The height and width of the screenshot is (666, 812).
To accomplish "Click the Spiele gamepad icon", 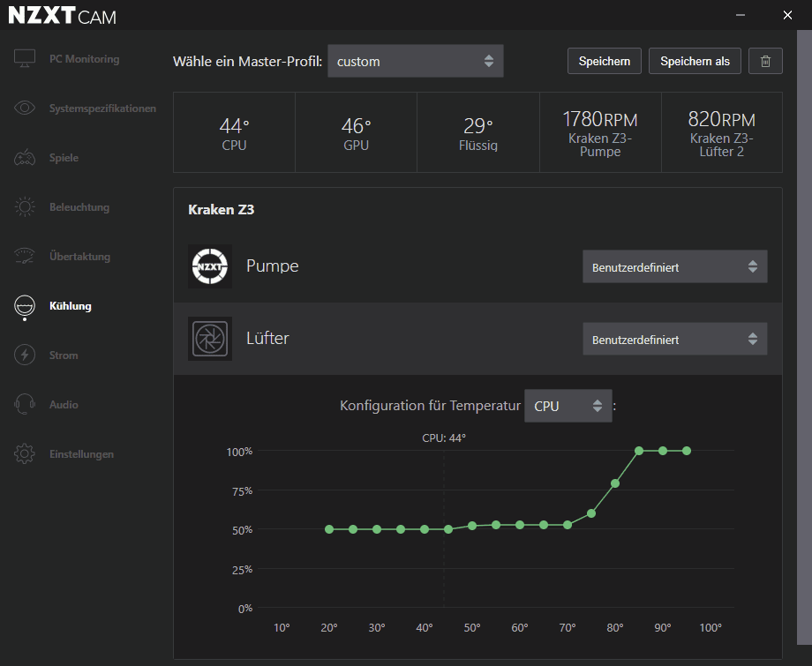I will coord(25,157).
